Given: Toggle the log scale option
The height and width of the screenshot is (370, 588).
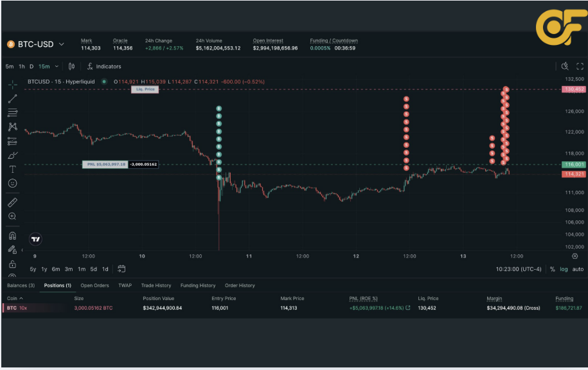Looking at the screenshot, I should click(564, 269).
